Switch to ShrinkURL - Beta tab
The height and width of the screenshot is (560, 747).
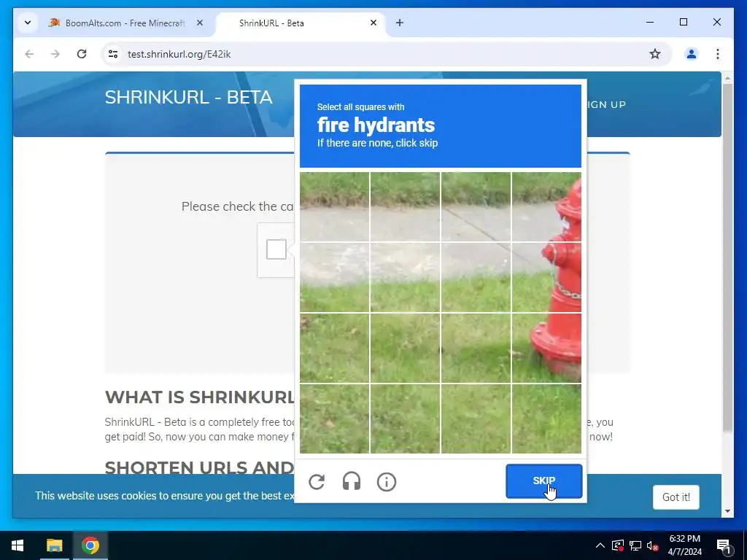click(x=300, y=23)
